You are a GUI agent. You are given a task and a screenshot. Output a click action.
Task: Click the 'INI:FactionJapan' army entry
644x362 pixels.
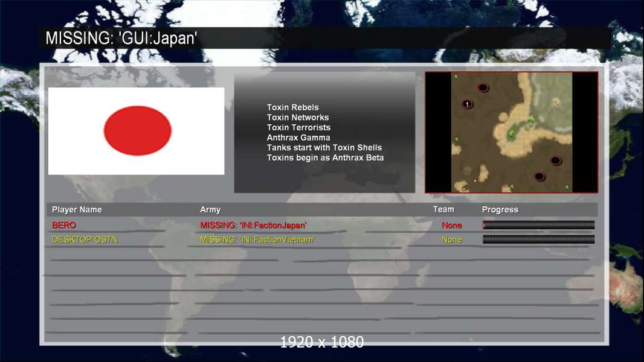coord(253,225)
